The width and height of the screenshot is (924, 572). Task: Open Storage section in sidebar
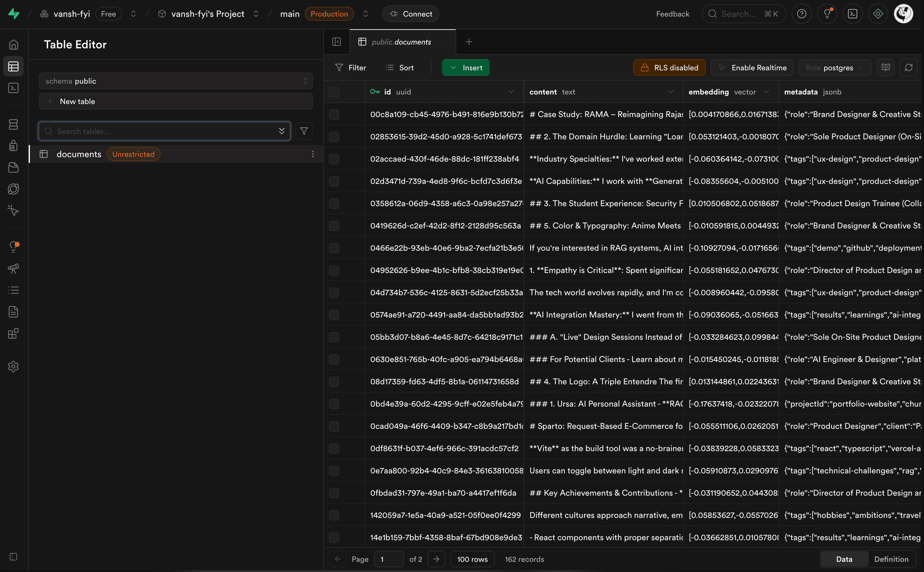tap(13, 167)
